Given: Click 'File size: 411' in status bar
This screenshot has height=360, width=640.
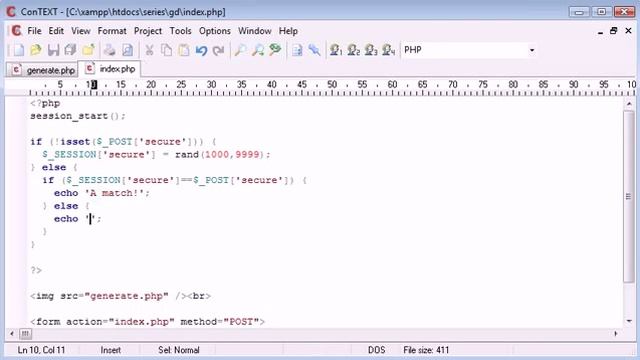Looking at the screenshot, I should click(x=426, y=350).
